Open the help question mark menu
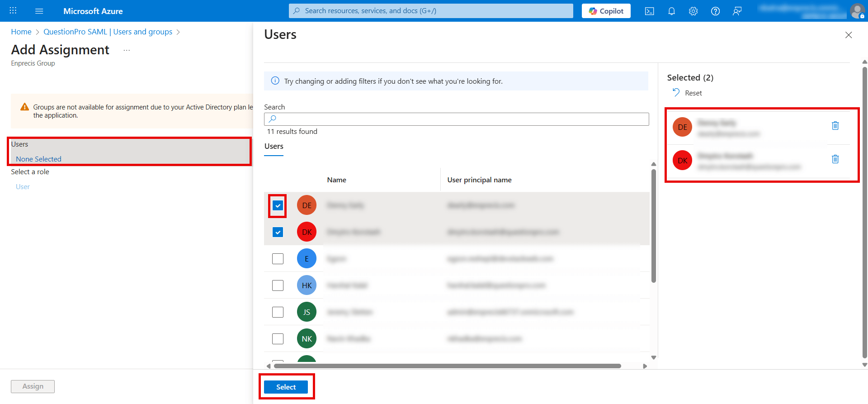 [x=715, y=11]
